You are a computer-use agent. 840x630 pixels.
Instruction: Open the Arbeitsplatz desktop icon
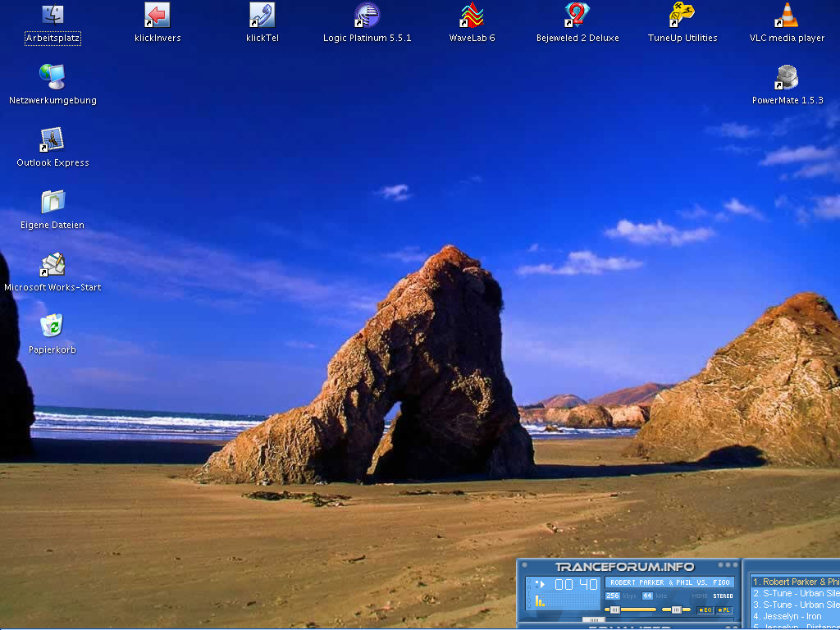(x=52, y=15)
